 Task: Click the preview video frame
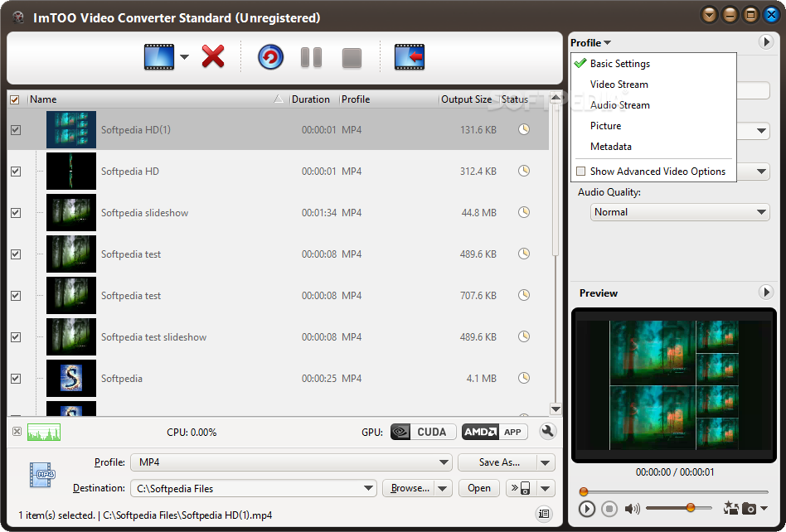pos(674,385)
